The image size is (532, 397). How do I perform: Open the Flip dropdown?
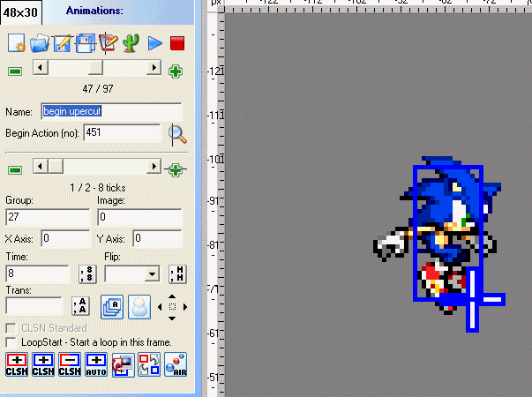[x=153, y=273]
